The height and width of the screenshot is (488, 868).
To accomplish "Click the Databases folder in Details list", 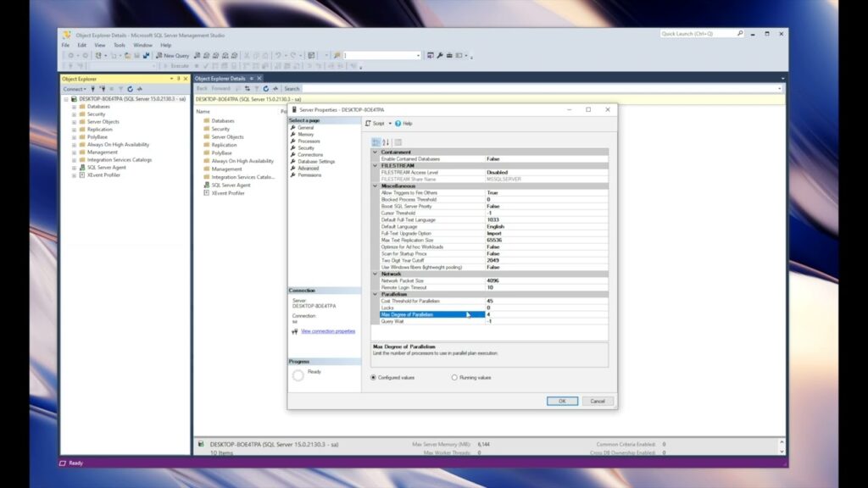I will point(223,120).
